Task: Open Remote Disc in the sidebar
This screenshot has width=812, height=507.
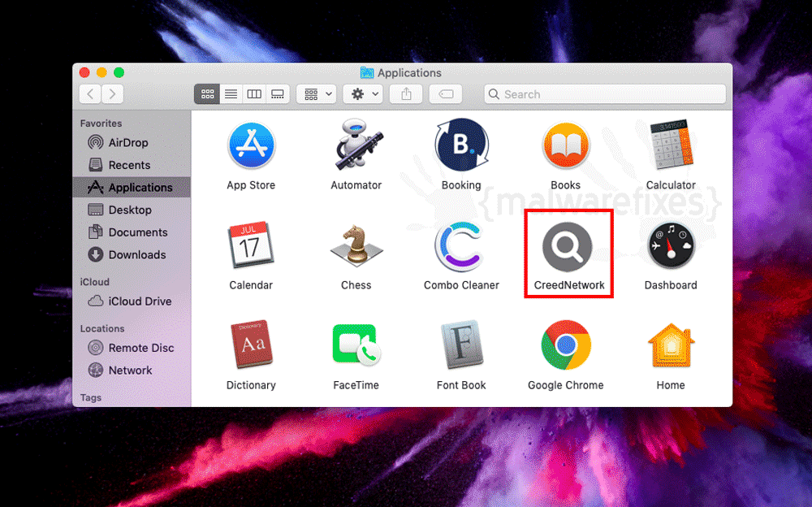Action: [132, 348]
